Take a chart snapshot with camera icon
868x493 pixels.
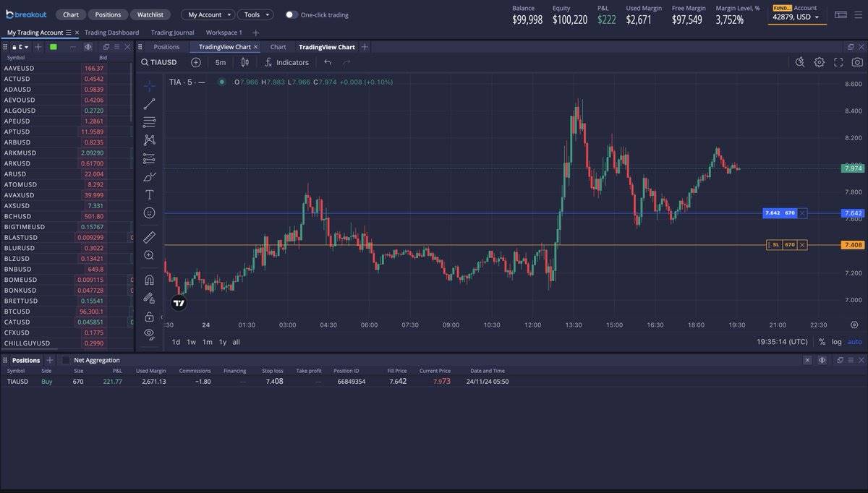pos(857,62)
